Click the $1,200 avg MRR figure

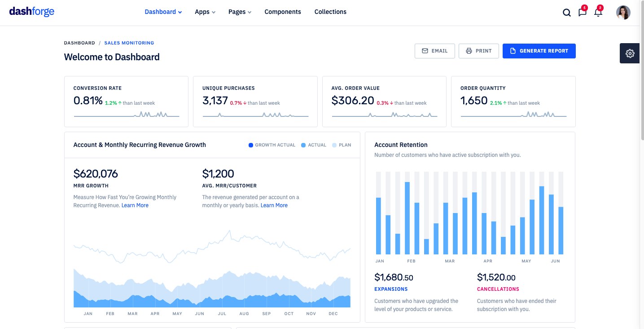[218, 173]
